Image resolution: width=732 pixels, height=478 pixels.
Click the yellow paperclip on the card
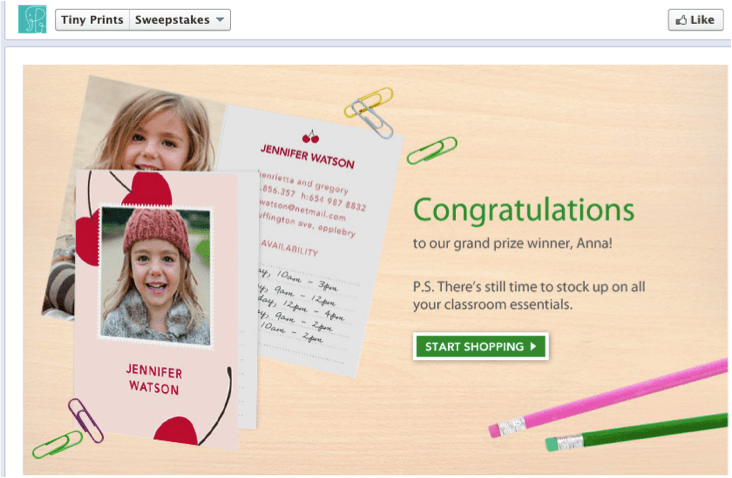click(369, 103)
